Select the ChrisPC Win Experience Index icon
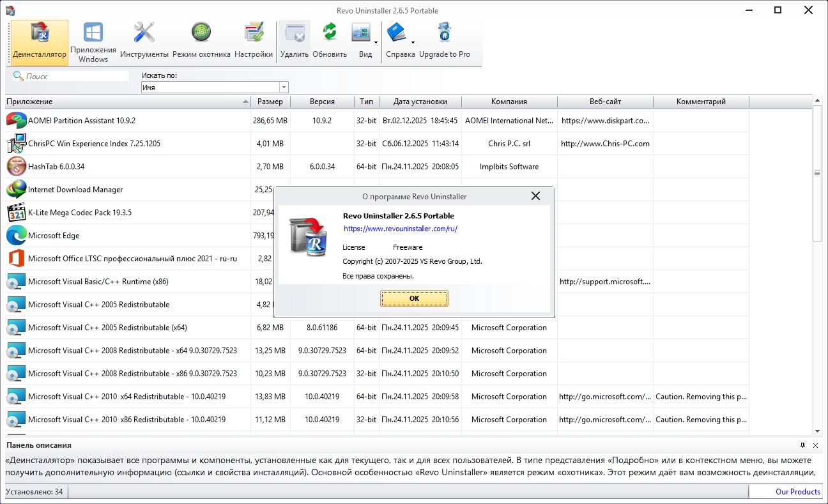 pos(16,143)
